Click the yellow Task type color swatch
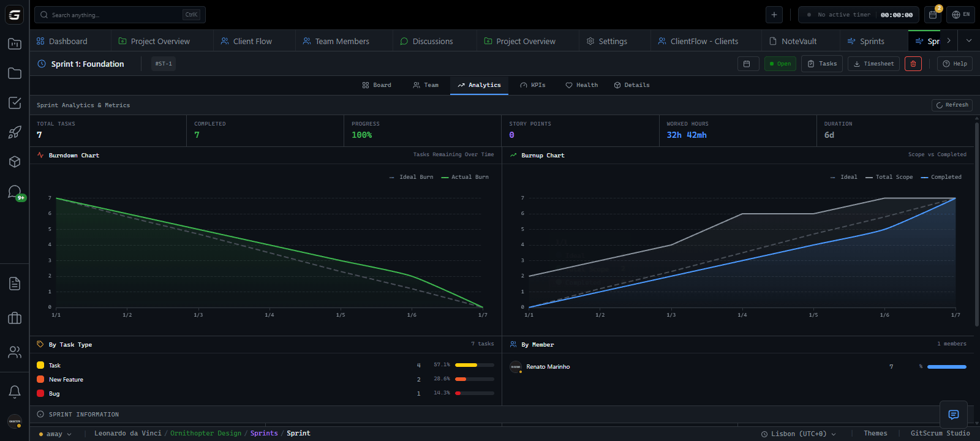The width and height of the screenshot is (980, 441). 40,365
